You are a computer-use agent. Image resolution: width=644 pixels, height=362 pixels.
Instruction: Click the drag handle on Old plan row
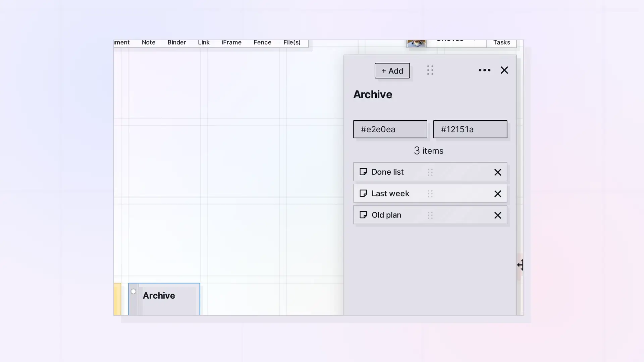coord(430,215)
